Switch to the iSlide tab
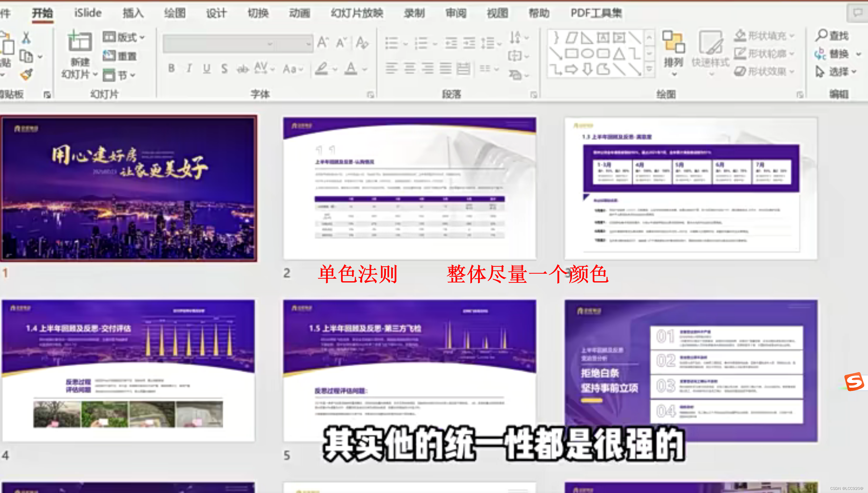This screenshot has height=493, width=868. (x=88, y=13)
